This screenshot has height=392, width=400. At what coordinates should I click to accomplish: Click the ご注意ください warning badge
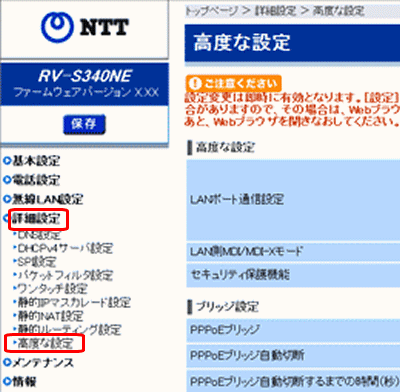(233, 83)
